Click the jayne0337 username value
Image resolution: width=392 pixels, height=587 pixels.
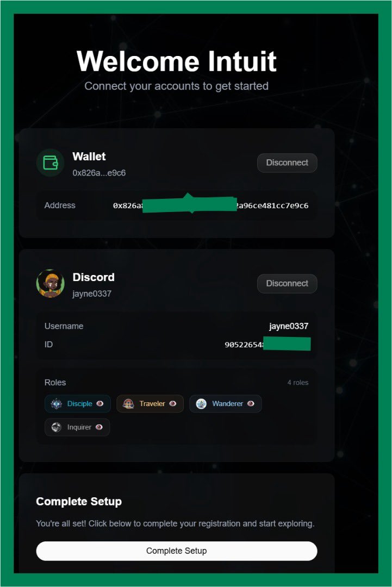pos(288,326)
